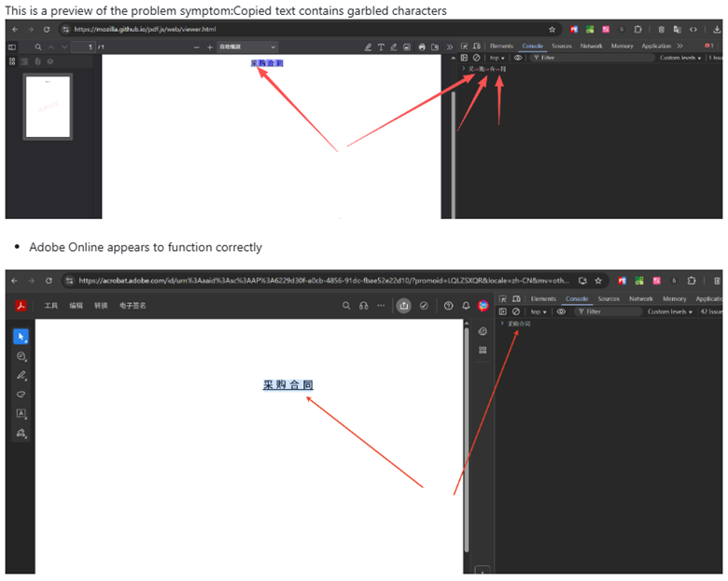Go back in the pdf.js browser window
The height and width of the screenshot is (581, 728).
click(x=15, y=29)
